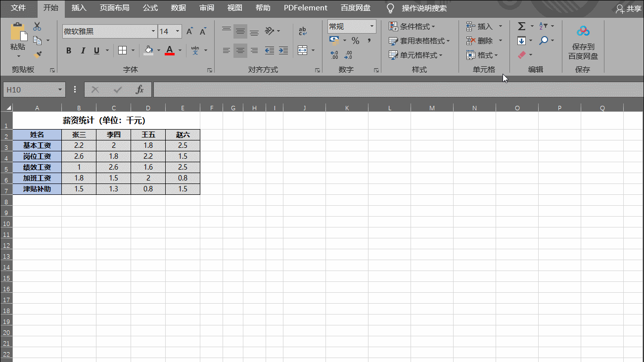Click the orientation (angled text) icon
The height and width of the screenshot is (362, 644).
click(270, 31)
